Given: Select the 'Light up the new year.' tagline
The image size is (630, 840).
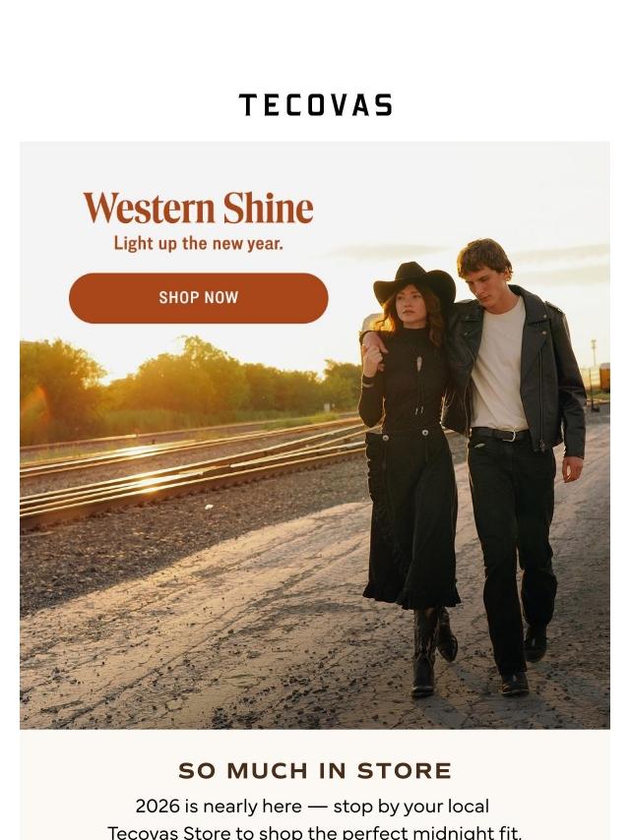Looking at the screenshot, I should pyautogui.click(x=199, y=244).
